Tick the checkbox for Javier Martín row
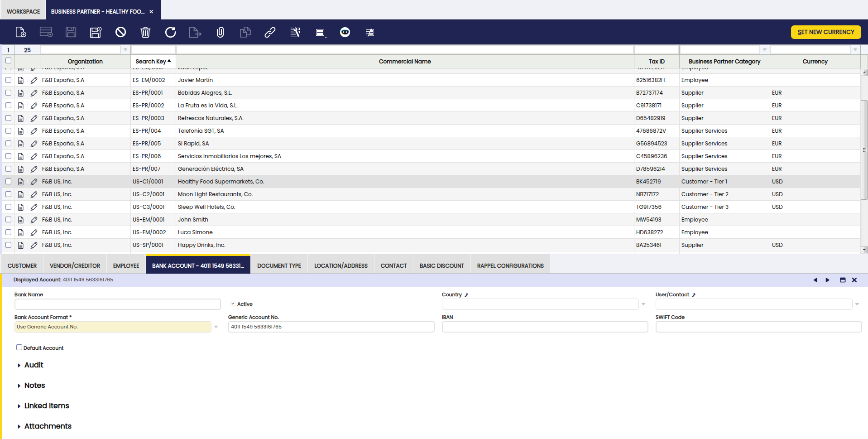 [x=8, y=80]
